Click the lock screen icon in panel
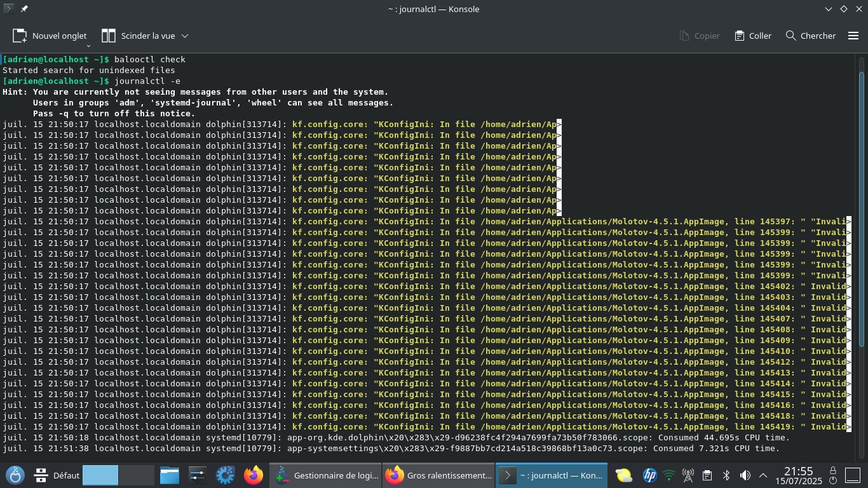 [x=832, y=469]
